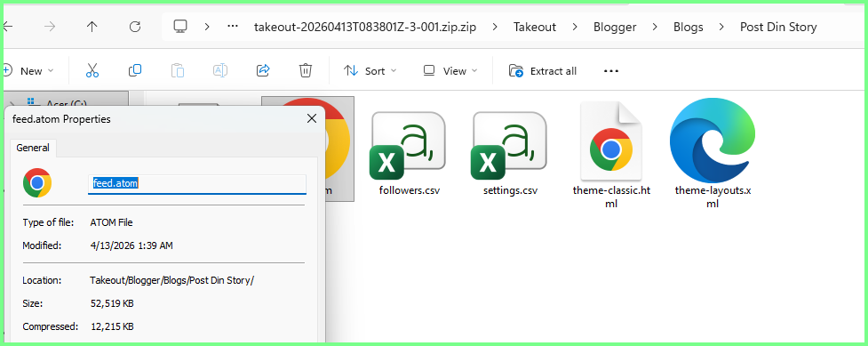Click the feed.atom Properties title text

click(x=61, y=118)
